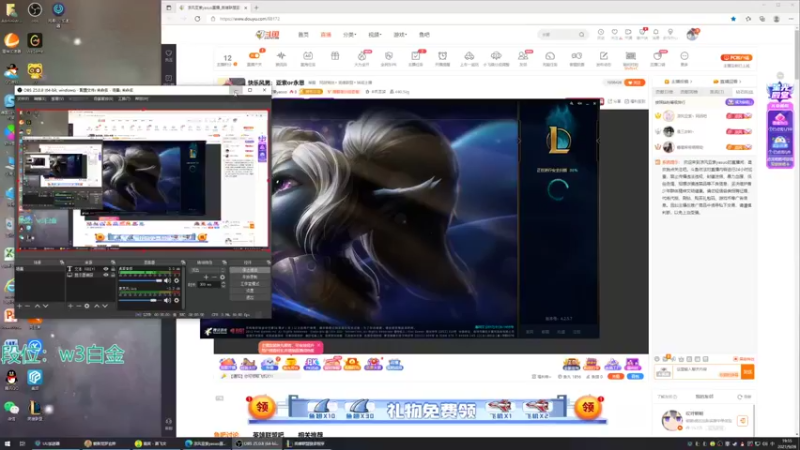Click the left 领 claim button on banner
Image resolution: width=800 pixels, height=450 pixels.
click(x=262, y=407)
